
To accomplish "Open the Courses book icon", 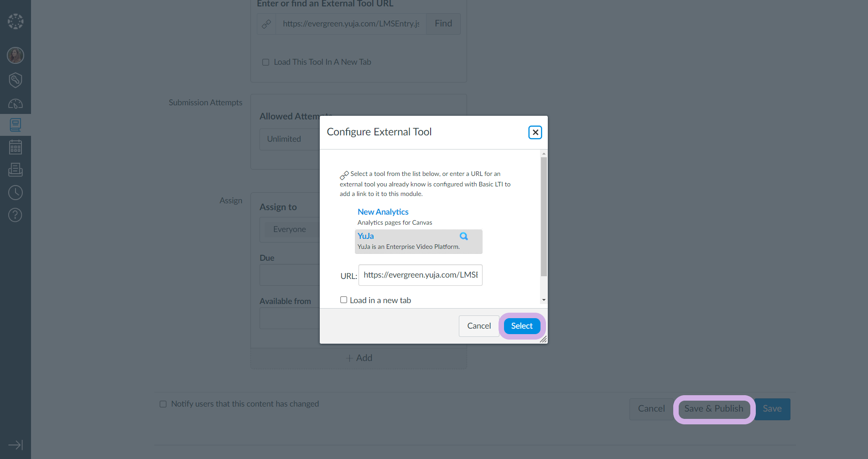I will click(16, 125).
